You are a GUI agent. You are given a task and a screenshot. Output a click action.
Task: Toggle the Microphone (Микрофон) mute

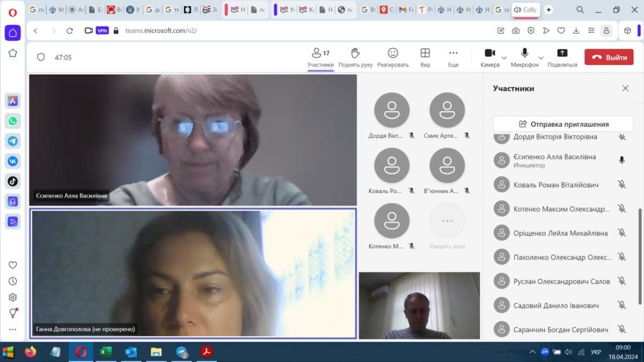[524, 53]
